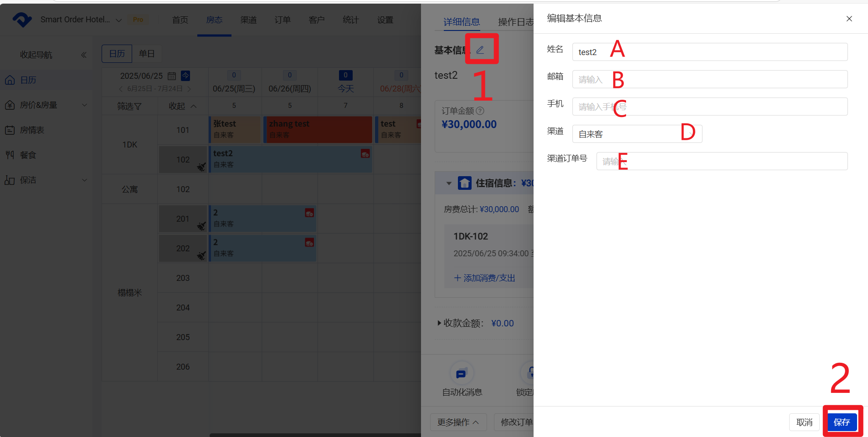Click the 手机 input field
The image size is (868, 437).
point(710,107)
